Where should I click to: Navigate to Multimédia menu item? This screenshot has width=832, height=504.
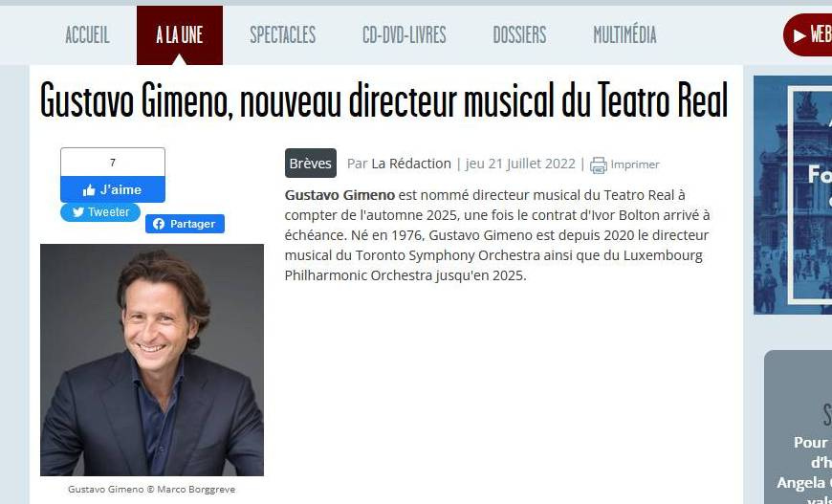point(624,35)
